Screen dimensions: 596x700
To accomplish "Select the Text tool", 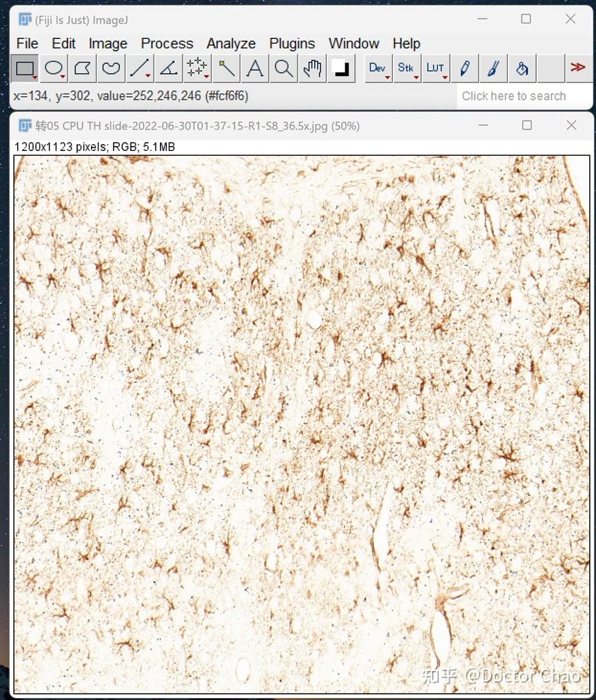I will (x=255, y=68).
